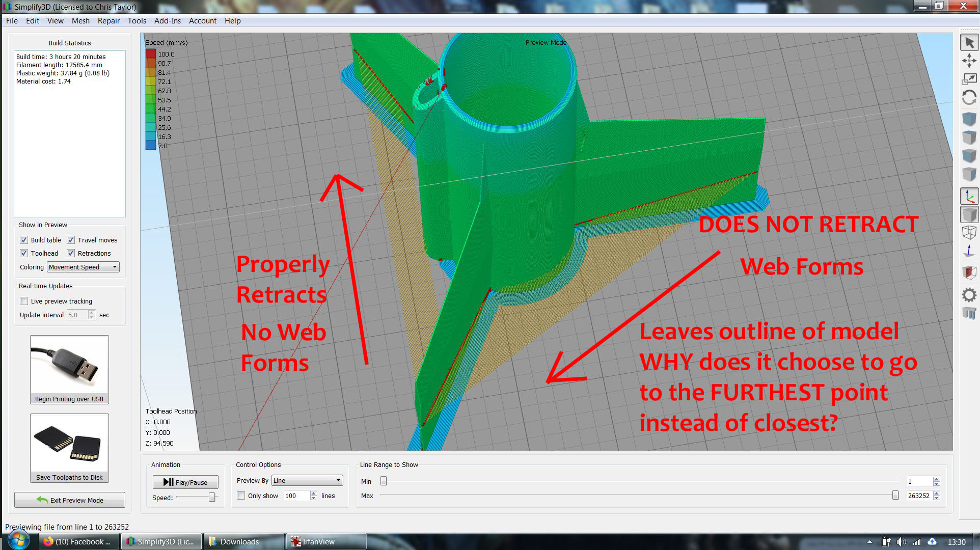Show hidden system tray icons
Screen dimensions: 980x550
click(869, 542)
